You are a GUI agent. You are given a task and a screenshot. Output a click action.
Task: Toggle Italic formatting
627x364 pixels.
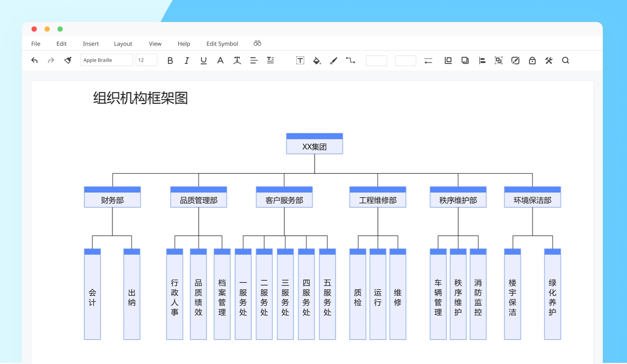pyautogui.click(x=187, y=60)
